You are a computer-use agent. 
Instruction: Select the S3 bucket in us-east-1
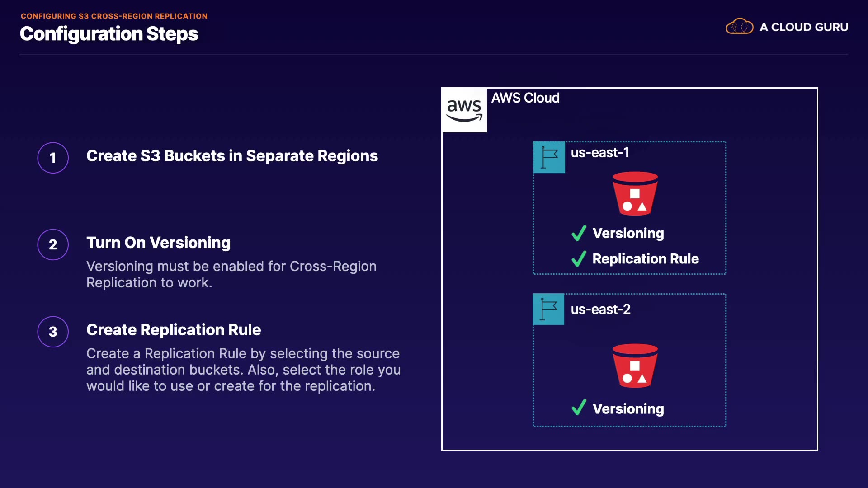coord(635,193)
